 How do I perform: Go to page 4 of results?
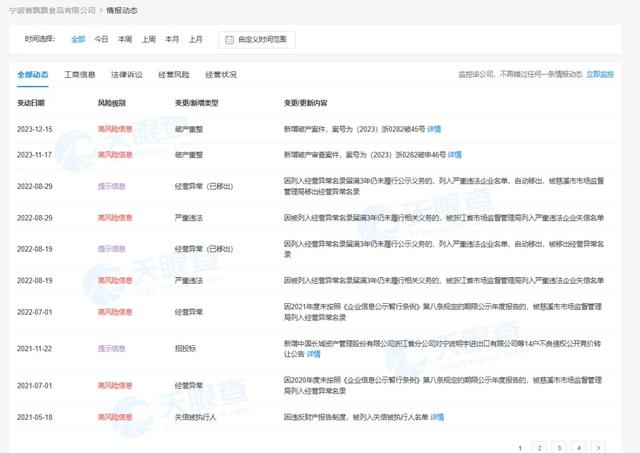(577, 449)
